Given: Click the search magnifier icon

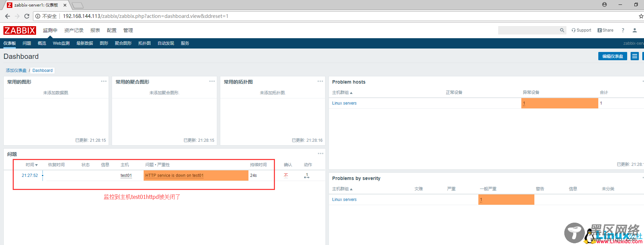Looking at the screenshot, I should click(x=562, y=30).
